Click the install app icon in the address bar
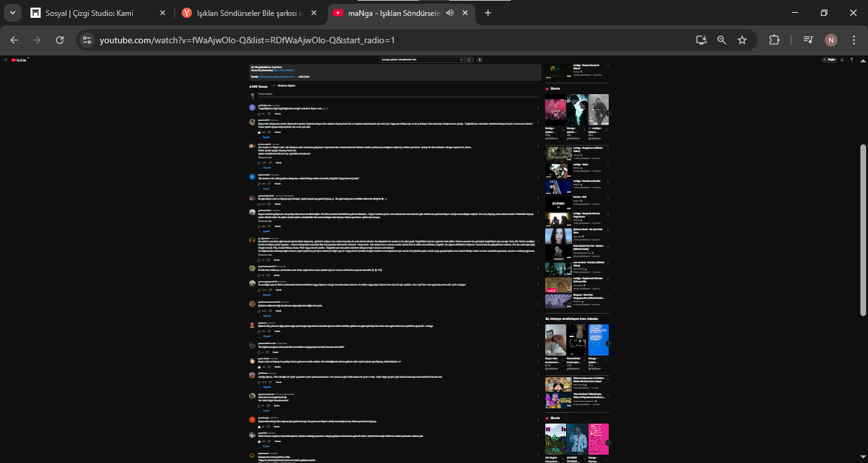 [x=702, y=40]
